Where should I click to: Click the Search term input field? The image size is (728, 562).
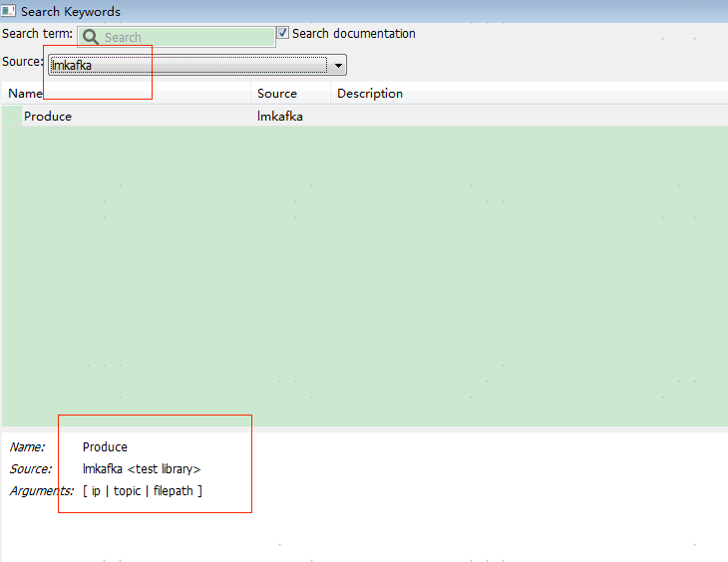pyautogui.click(x=177, y=37)
